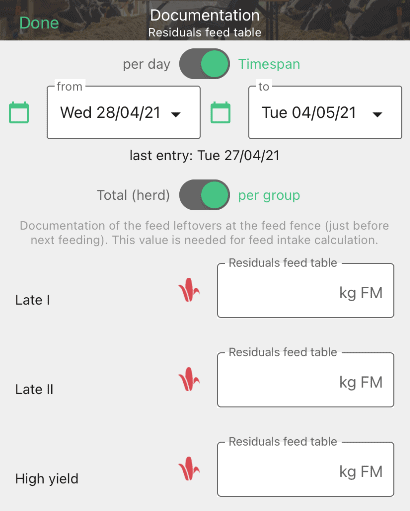Expand the to date dropdown Tue 04/05/21

pyautogui.click(x=325, y=112)
